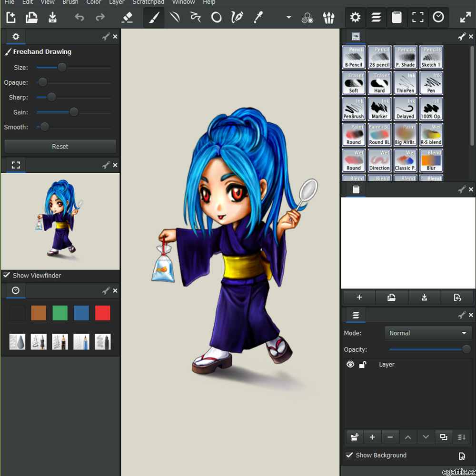This screenshot has width=476, height=476.
Task: Click the Undo arrow icon
Action: point(79,17)
